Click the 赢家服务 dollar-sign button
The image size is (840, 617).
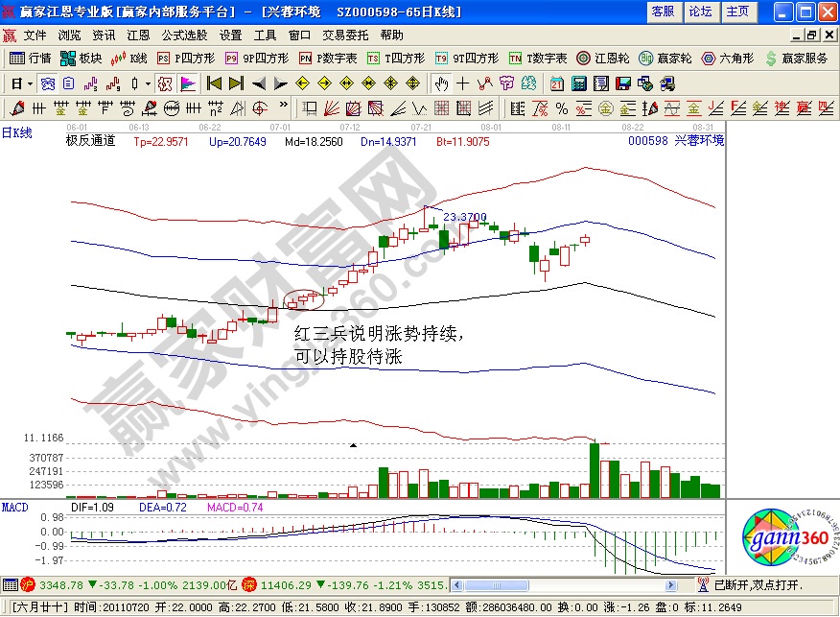point(796,58)
